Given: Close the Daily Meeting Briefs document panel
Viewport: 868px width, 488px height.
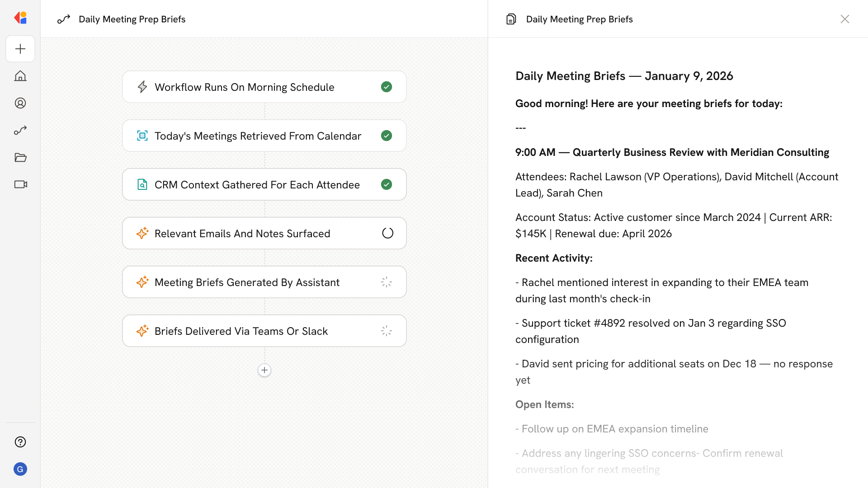Looking at the screenshot, I should pos(845,19).
